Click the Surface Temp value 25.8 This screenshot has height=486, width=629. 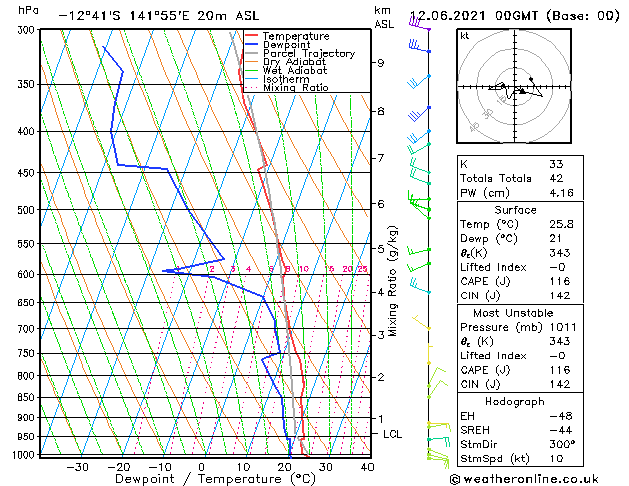pyautogui.click(x=562, y=224)
